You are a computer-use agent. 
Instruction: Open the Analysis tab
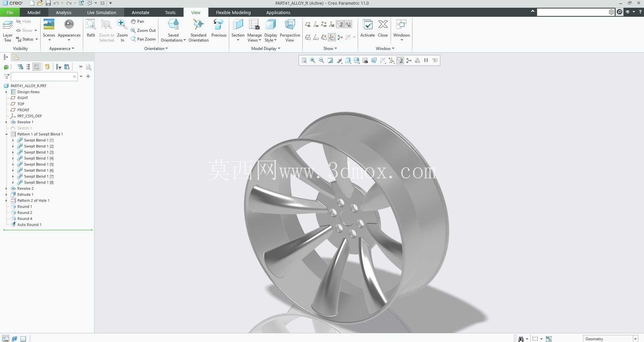click(x=64, y=12)
